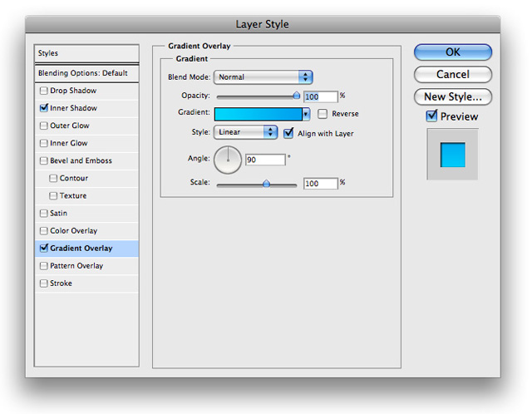Open the Outer Glow label row
Viewport: 532px width, 414px height.
click(70, 126)
